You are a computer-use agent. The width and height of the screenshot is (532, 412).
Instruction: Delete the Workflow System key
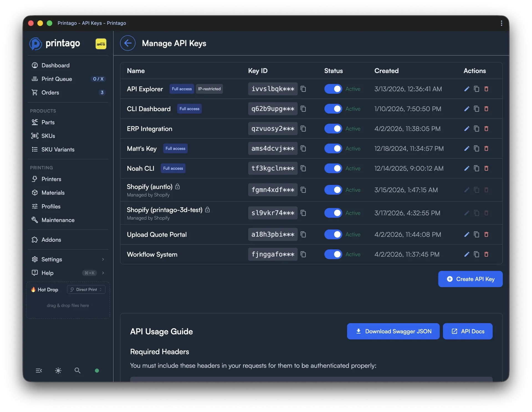[486, 254]
